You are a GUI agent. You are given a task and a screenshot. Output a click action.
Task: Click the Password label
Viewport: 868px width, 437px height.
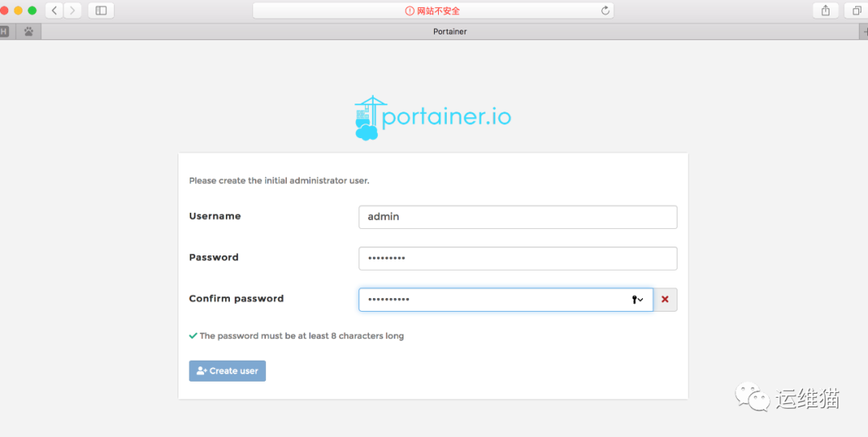point(214,257)
